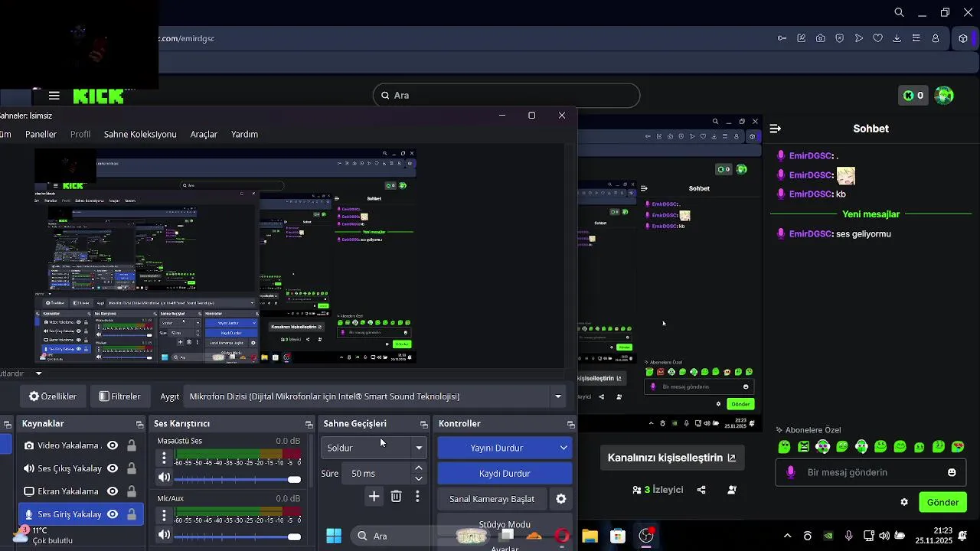Open the OBS Studio taskbar icon
The width and height of the screenshot is (980, 551).
pos(647,536)
